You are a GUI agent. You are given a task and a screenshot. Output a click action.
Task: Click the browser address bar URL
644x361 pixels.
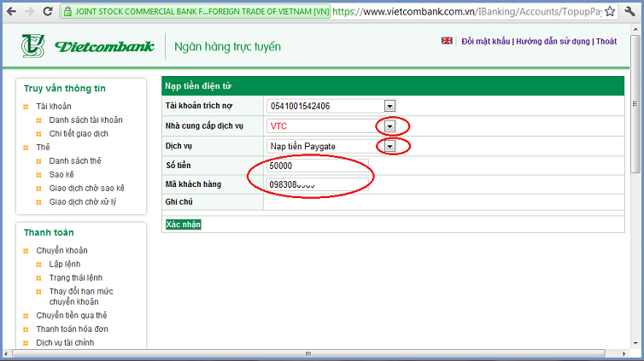(478, 12)
